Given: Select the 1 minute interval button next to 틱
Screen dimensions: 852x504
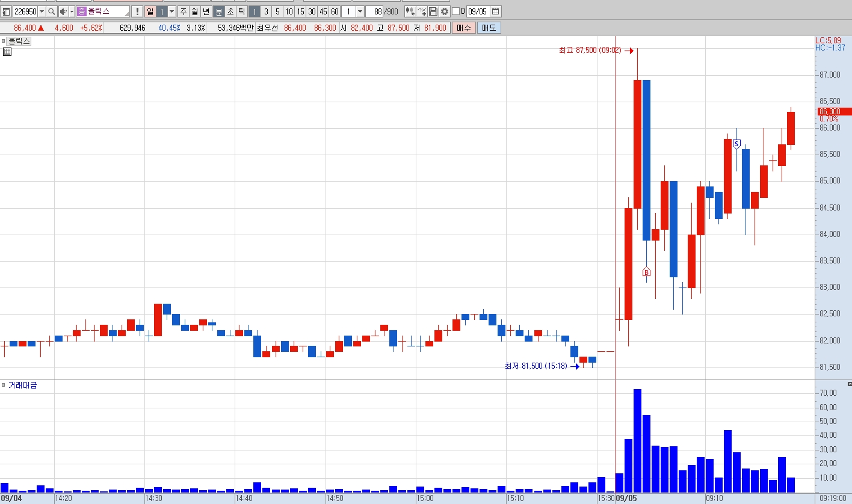Looking at the screenshot, I should [x=255, y=11].
